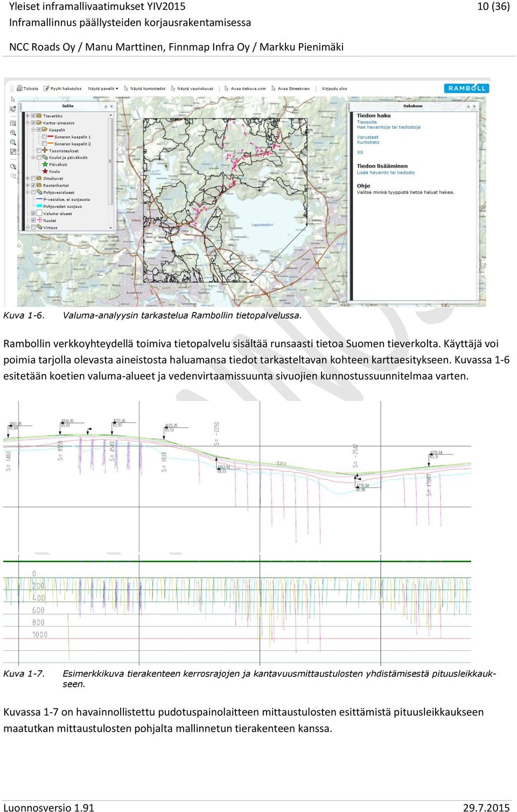Screen dimensions: 517x812
Task: Click the Tieverkko folder icon
Action: [39, 116]
